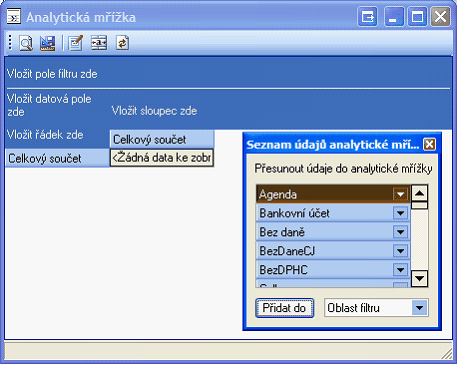
Task: Select the BezDPHC field row
Action: coord(333,270)
